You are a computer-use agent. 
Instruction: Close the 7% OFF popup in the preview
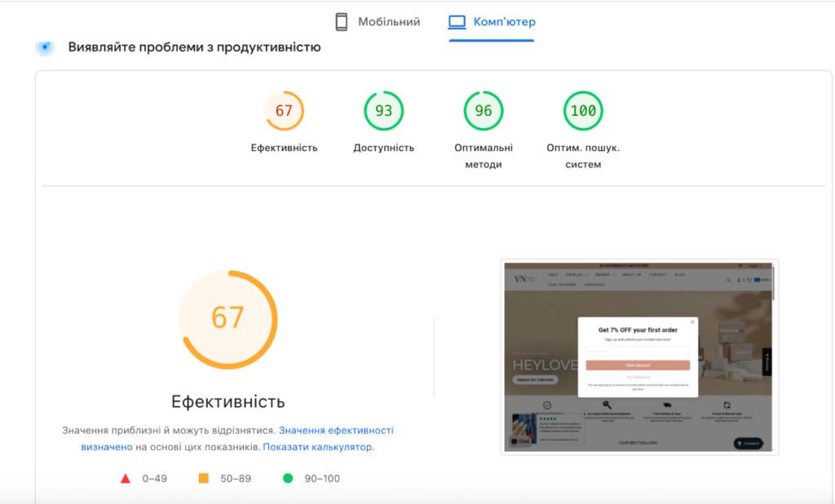pyautogui.click(x=692, y=322)
